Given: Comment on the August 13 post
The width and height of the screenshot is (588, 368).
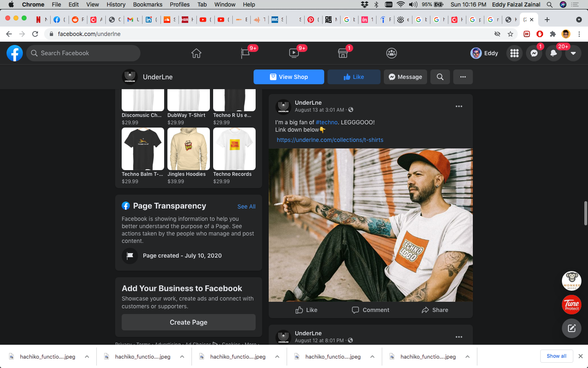Looking at the screenshot, I should [x=370, y=310].
